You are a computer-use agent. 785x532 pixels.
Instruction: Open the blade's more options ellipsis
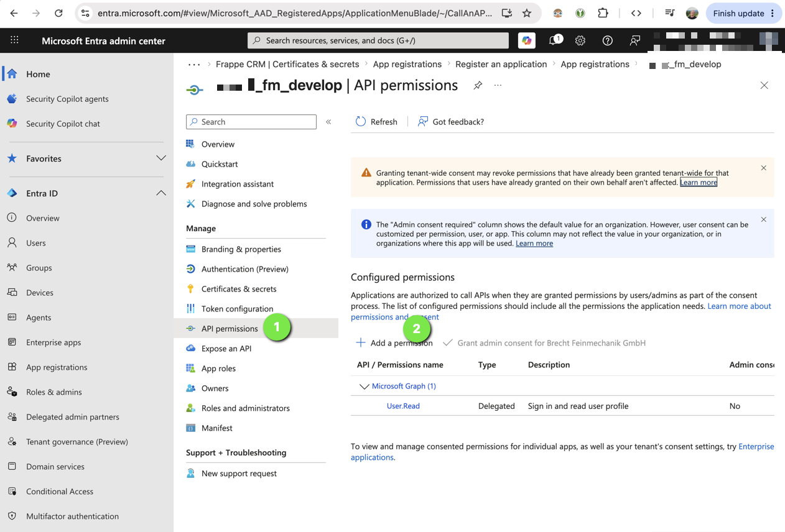click(x=498, y=85)
